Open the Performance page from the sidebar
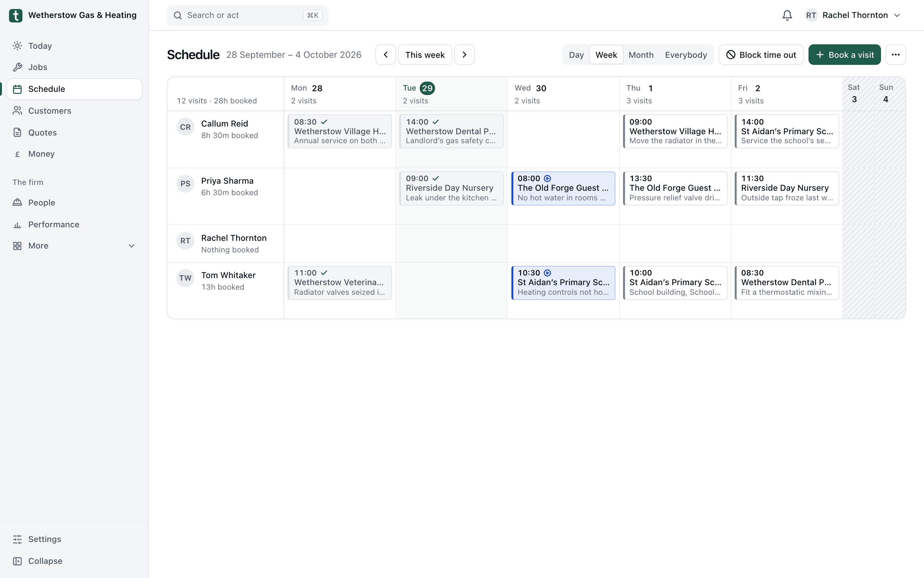Viewport: 924px width, 578px height. click(x=74, y=224)
